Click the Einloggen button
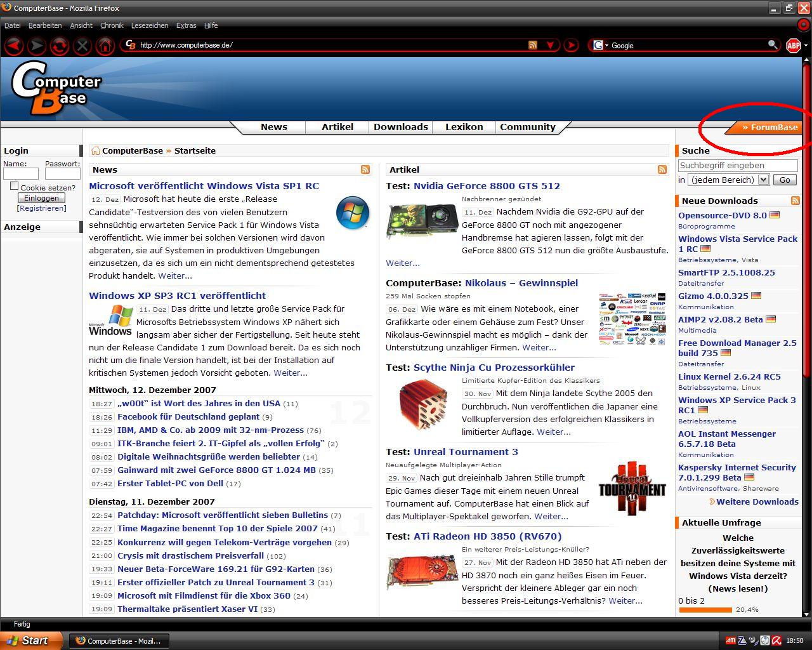Screen dimensions: 812x650 coord(41,198)
